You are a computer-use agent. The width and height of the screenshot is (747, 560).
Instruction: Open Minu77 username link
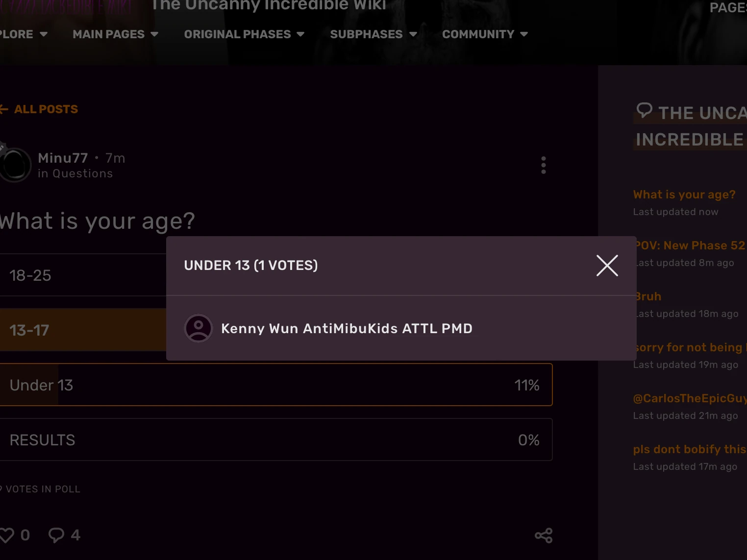pyautogui.click(x=63, y=158)
